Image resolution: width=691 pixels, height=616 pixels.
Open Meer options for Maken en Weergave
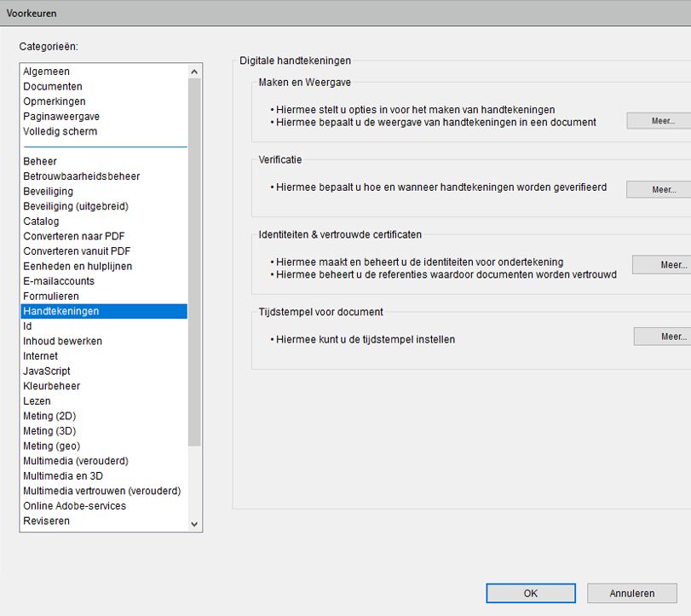tap(659, 120)
